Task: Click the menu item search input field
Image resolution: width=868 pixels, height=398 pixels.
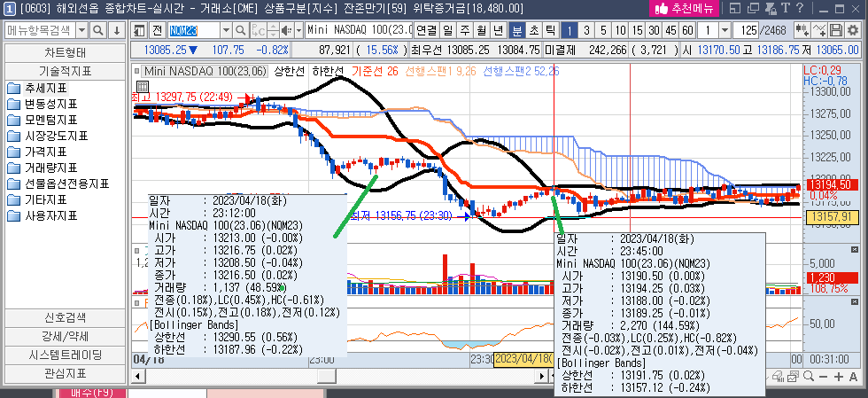Action: pos(40,30)
